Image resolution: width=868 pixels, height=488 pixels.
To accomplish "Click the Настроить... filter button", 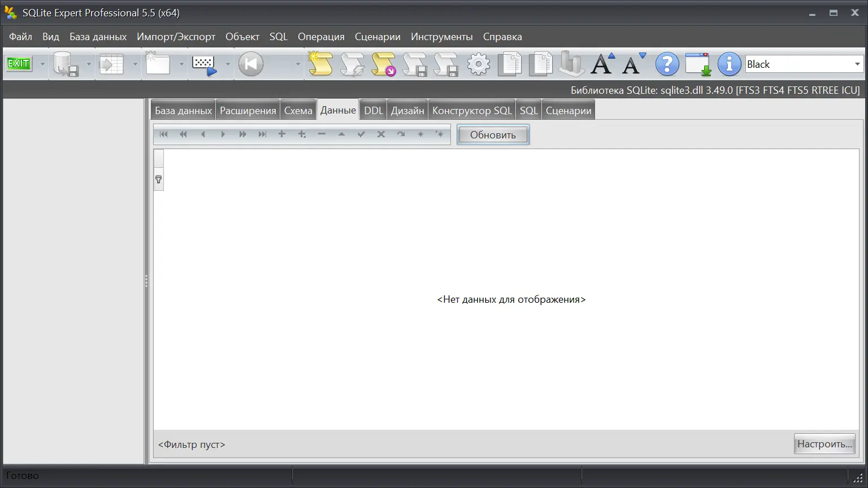I will pyautogui.click(x=824, y=444).
